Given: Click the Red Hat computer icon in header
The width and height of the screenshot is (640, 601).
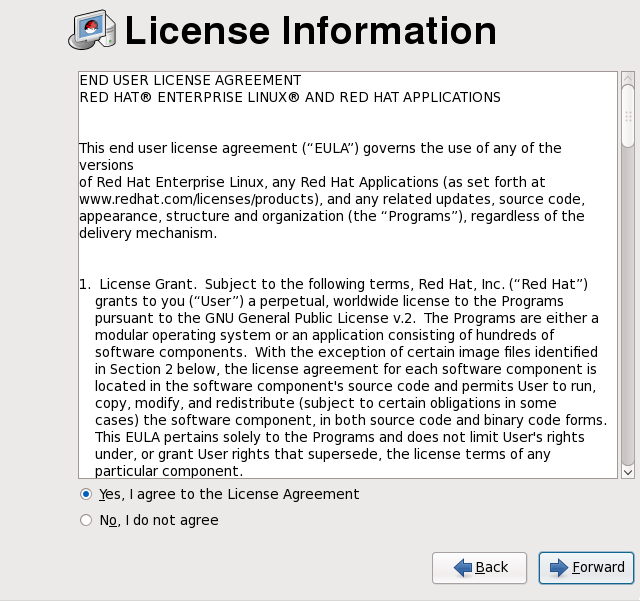Looking at the screenshot, I should pyautogui.click(x=93, y=31).
